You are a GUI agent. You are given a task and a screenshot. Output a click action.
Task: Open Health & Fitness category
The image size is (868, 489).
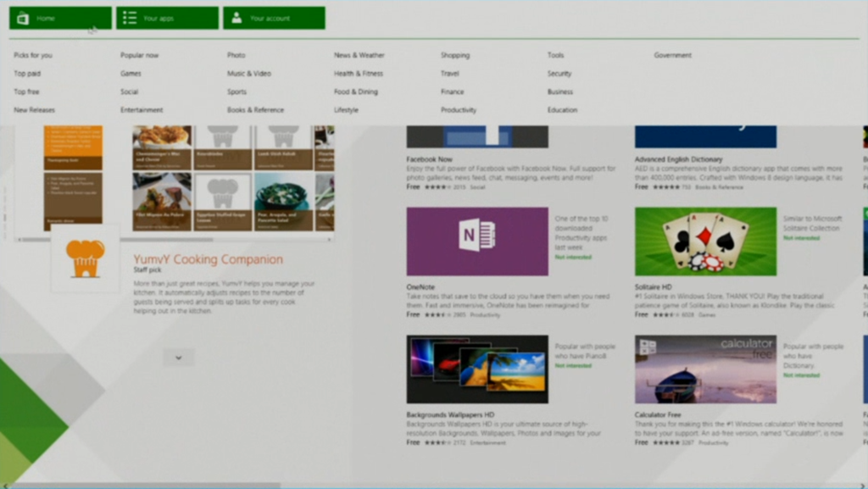pyautogui.click(x=359, y=74)
